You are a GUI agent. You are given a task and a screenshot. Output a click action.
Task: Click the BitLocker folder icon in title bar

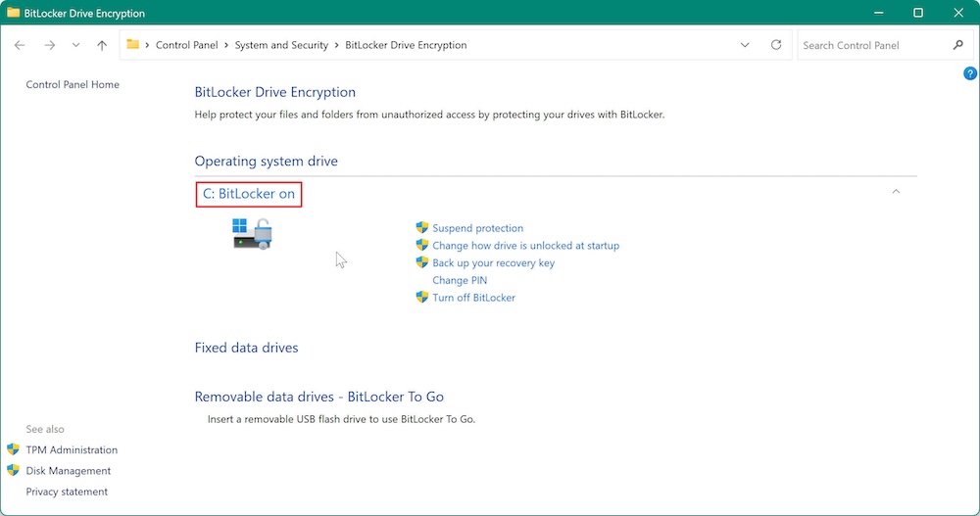[x=13, y=13]
